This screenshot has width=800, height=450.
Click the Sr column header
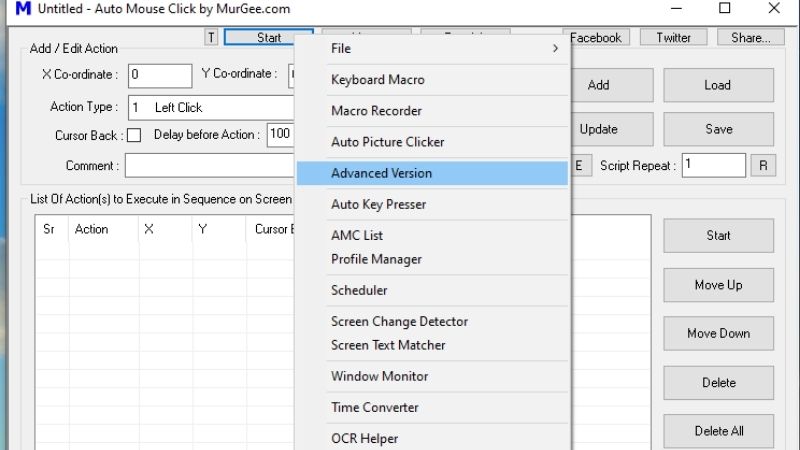52,229
